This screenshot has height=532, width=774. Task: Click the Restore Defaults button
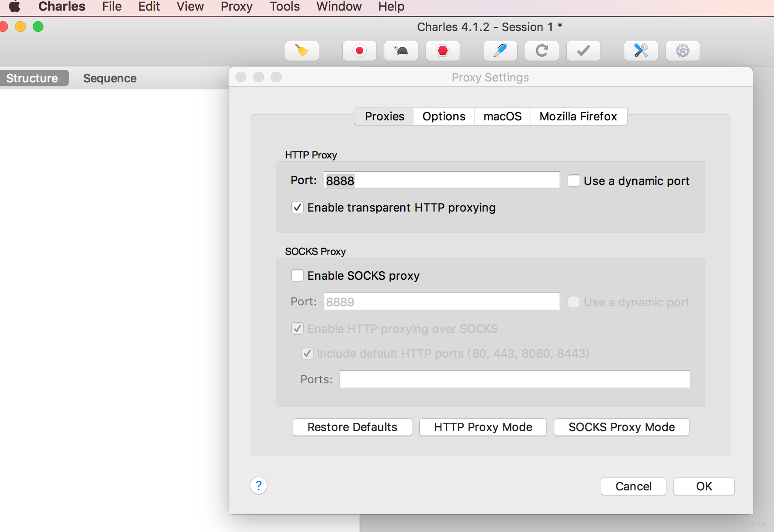(x=352, y=427)
